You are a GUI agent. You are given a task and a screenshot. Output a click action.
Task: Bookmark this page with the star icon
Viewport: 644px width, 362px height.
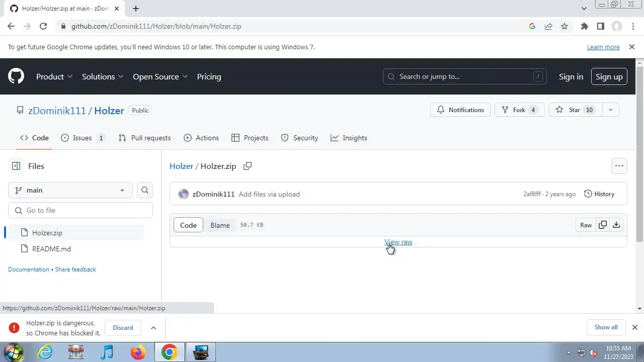565,26
